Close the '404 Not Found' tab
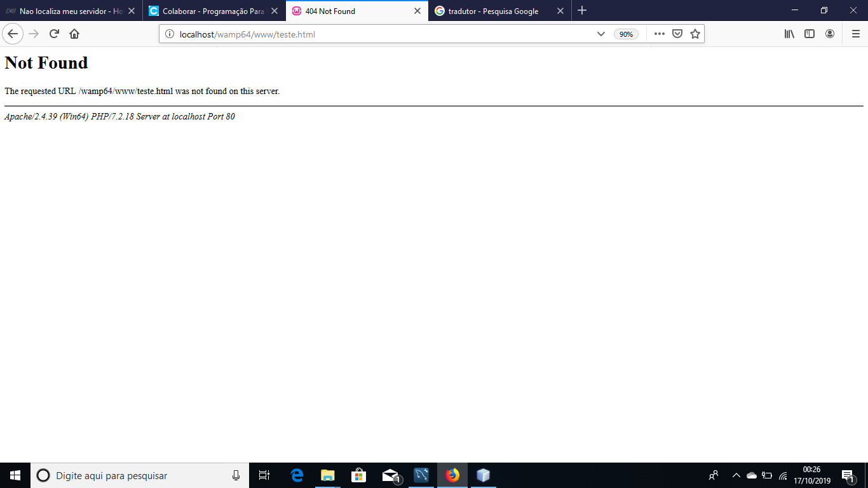This screenshot has width=868, height=488. pos(417,11)
